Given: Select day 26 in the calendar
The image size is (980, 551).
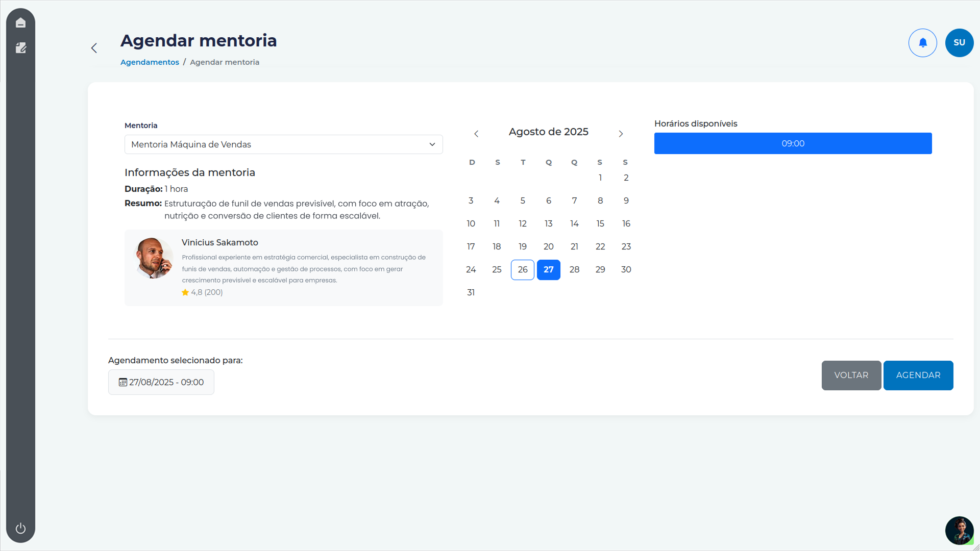Looking at the screenshot, I should [x=523, y=269].
